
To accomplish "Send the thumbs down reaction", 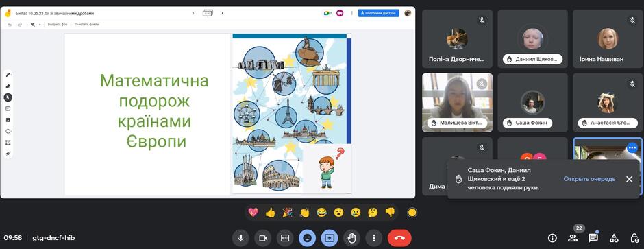I will (x=390, y=213).
